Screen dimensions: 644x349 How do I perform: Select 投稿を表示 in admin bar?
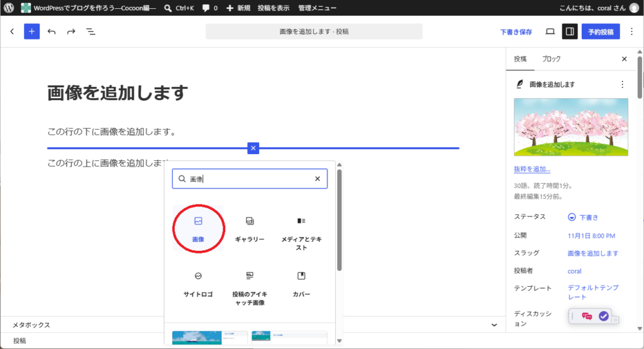point(274,8)
